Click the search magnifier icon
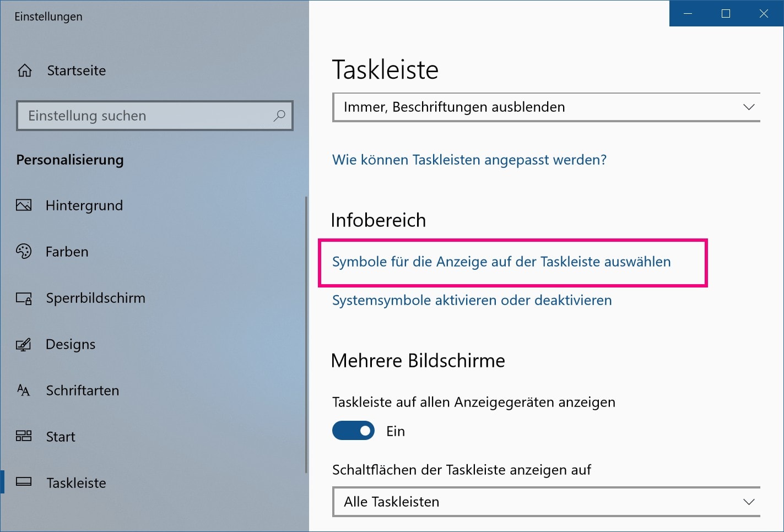 click(x=279, y=116)
